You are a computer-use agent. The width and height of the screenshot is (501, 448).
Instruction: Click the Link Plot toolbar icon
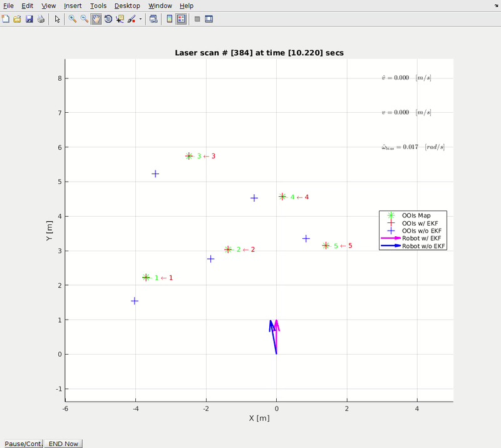click(153, 19)
